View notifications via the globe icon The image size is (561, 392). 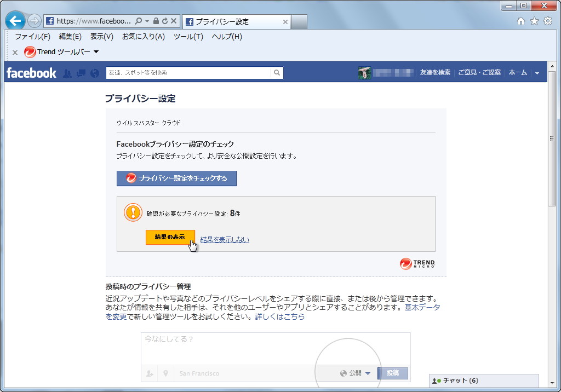click(94, 72)
